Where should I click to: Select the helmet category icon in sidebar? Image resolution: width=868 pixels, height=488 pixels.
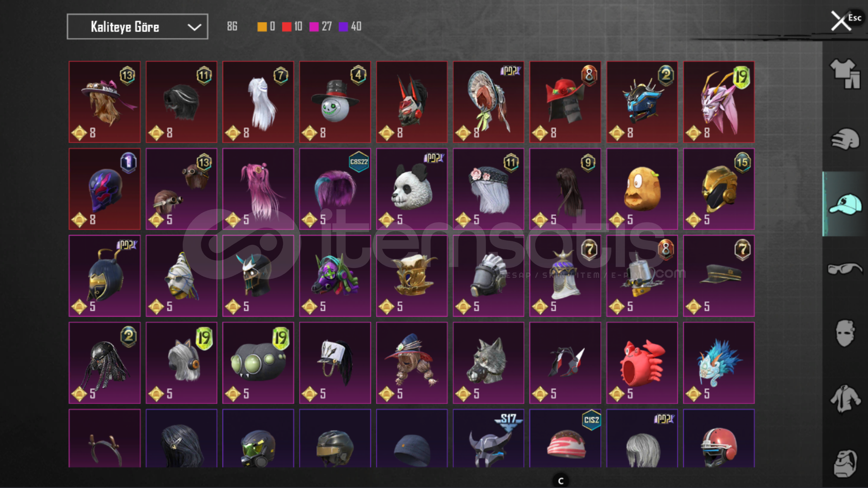(x=844, y=139)
